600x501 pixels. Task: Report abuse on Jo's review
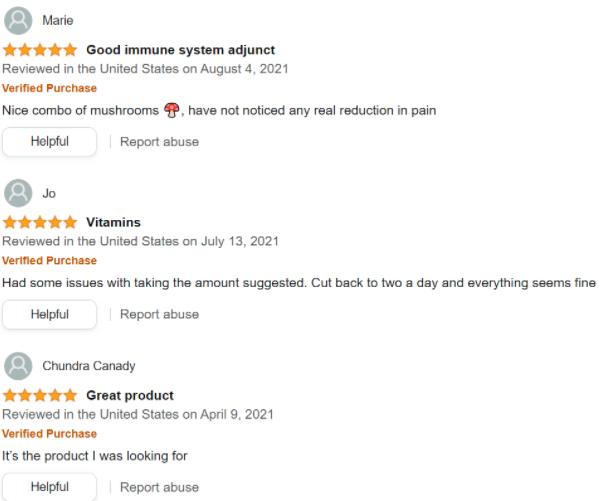coord(160,314)
